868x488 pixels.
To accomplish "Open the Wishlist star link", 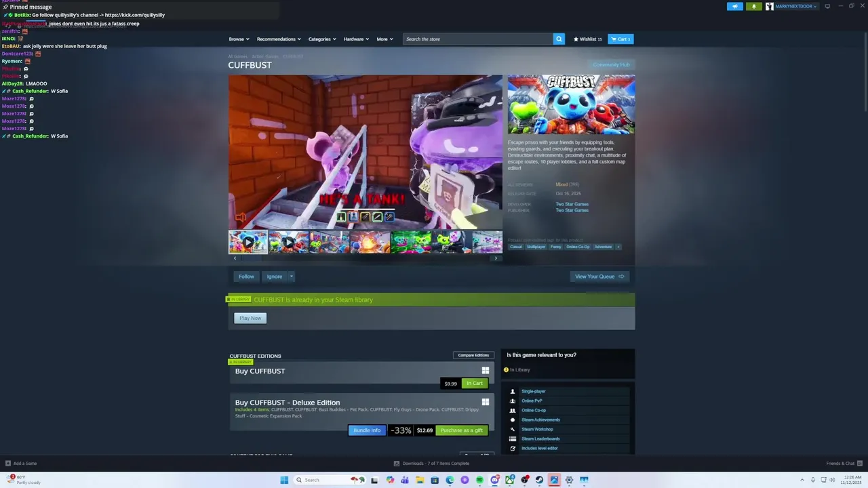I will pos(588,39).
